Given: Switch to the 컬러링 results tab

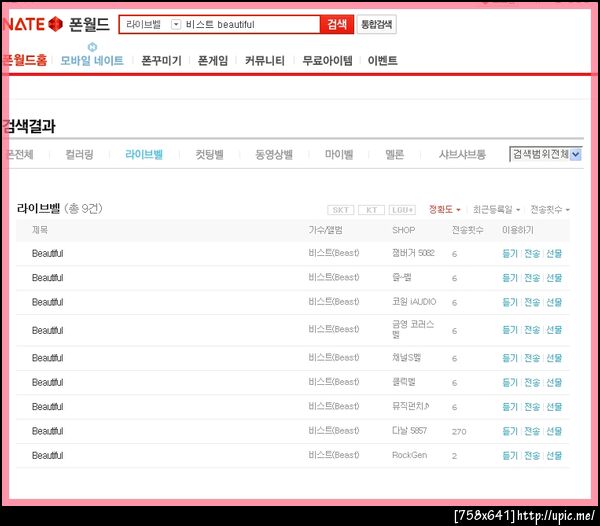Looking at the screenshot, I should [79, 155].
